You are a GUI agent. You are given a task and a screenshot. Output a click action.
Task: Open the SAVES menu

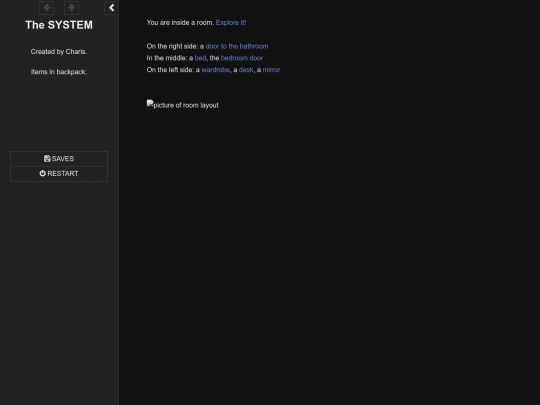(x=59, y=159)
